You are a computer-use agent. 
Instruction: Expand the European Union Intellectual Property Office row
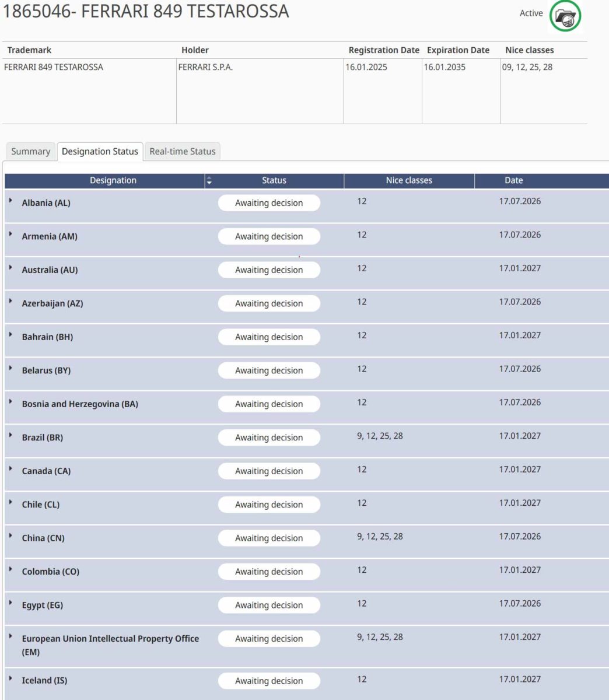(x=10, y=636)
